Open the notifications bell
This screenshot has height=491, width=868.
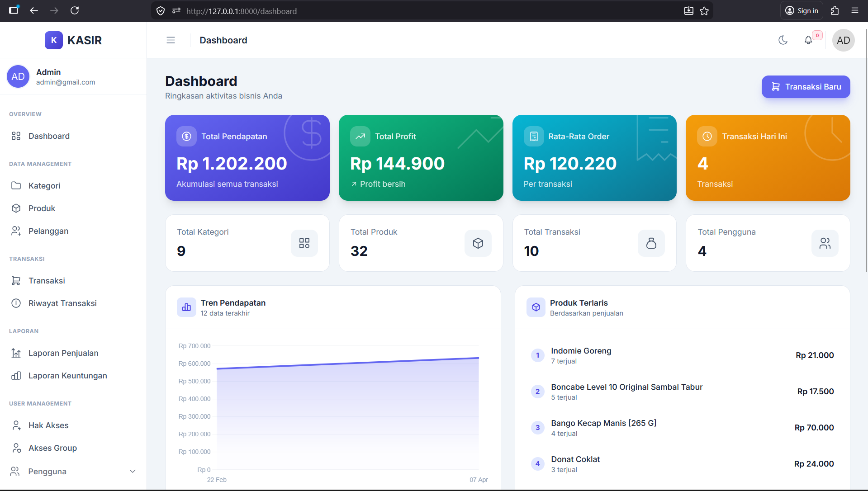tap(808, 40)
